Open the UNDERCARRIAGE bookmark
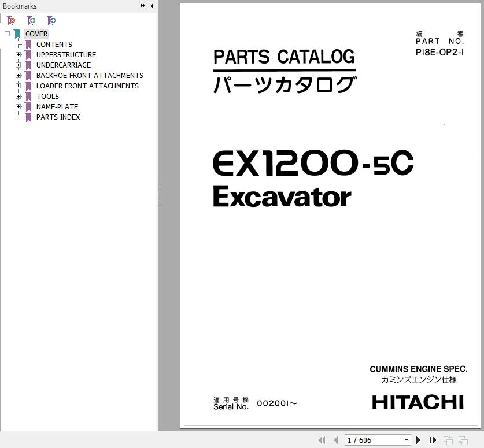The image size is (484, 448). (x=64, y=65)
